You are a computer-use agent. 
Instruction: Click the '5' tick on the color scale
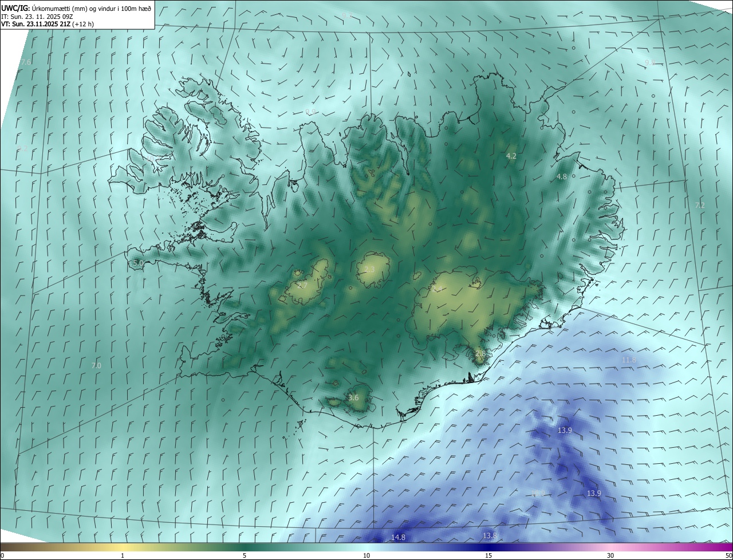245,555
